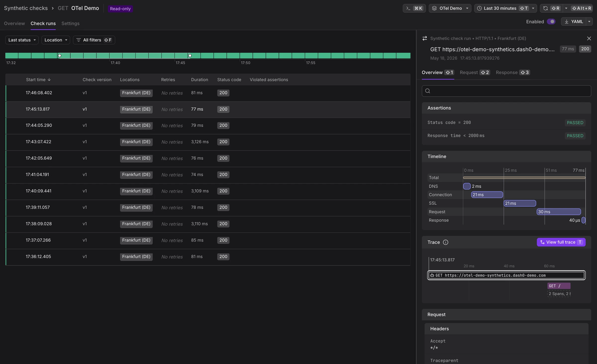Switch to the Overview page tab
The image size is (597, 364).
point(14,23)
